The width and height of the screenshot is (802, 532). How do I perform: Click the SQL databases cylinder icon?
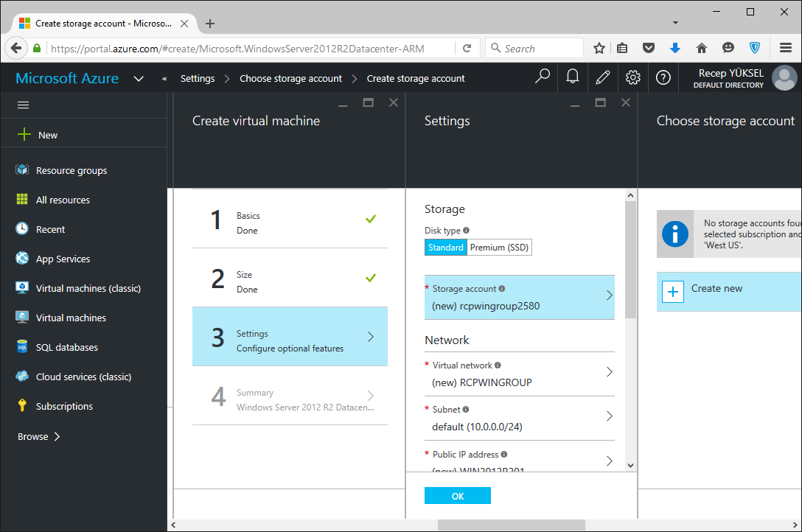[x=22, y=346]
